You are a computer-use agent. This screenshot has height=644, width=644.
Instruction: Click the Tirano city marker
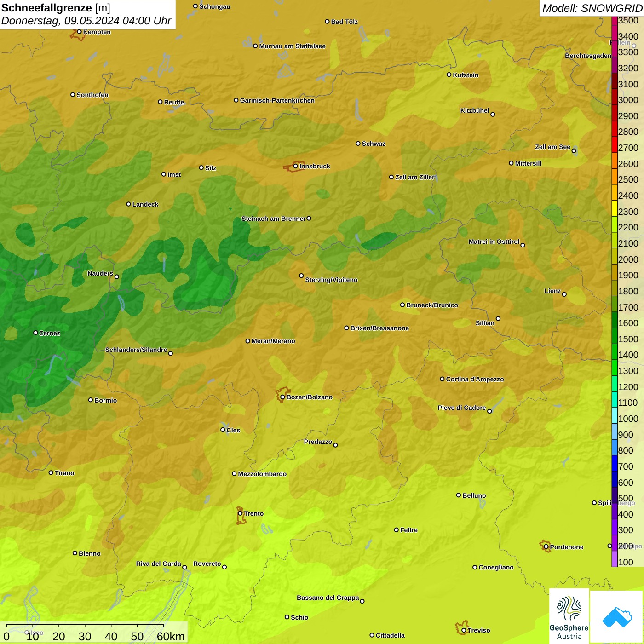(x=51, y=472)
